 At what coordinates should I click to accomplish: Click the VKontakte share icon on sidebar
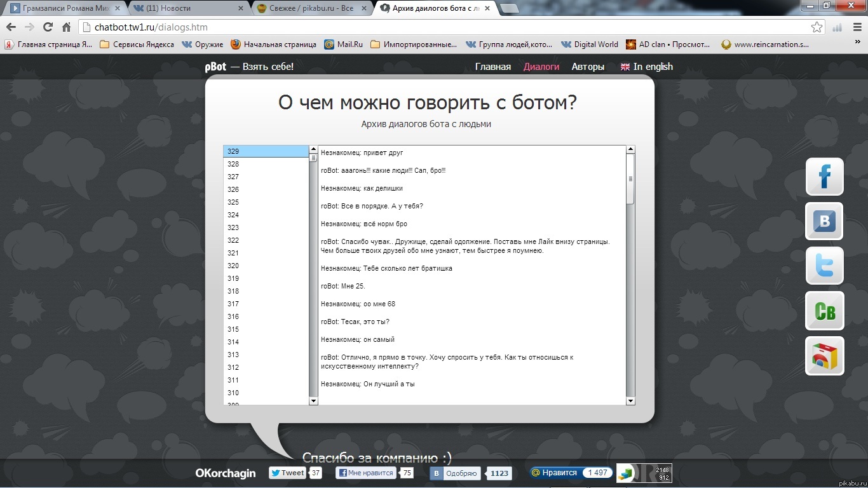click(x=824, y=220)
